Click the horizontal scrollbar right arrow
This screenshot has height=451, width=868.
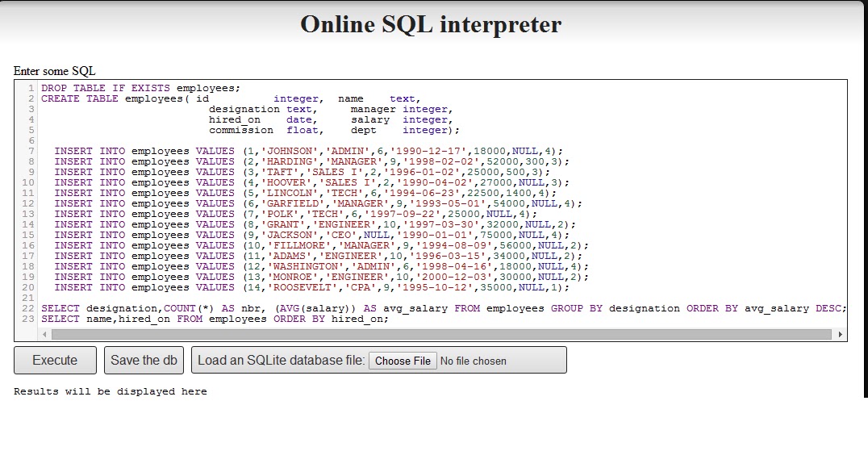tap(841, 334)
